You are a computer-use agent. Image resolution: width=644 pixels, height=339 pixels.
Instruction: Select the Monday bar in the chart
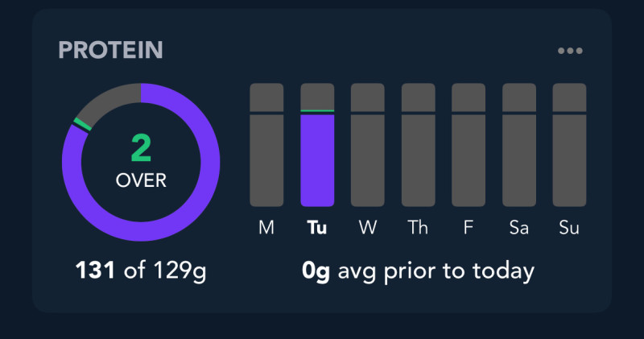click(x=266, y=145)
